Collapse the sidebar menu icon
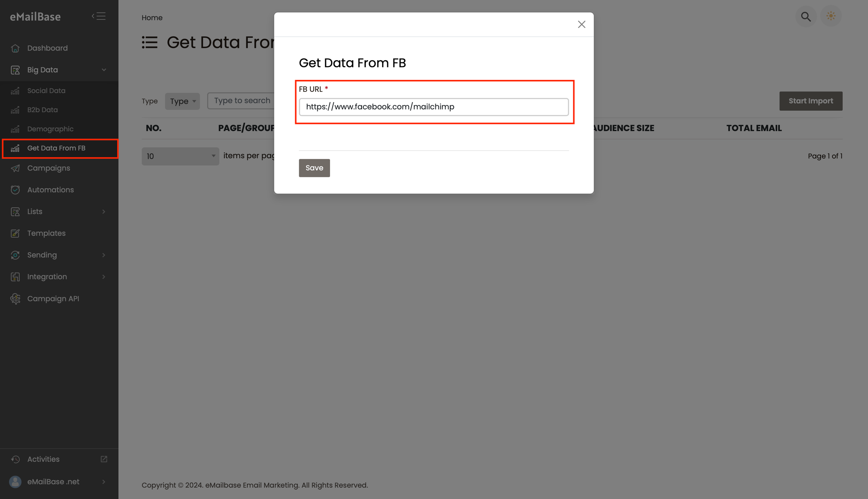Screen dimensions: 868x499 pos(99,16)
